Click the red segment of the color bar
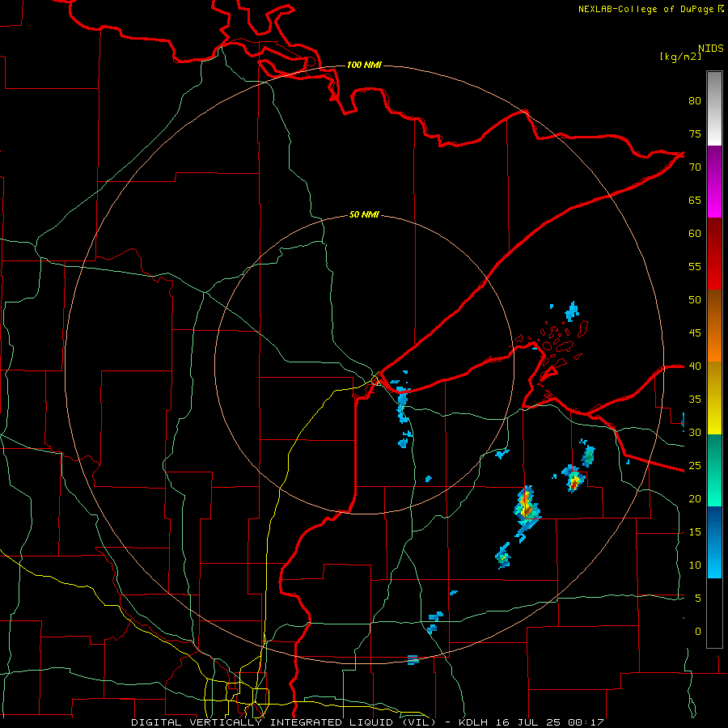This screenshot has height=728, width=728. pos(714,254)
